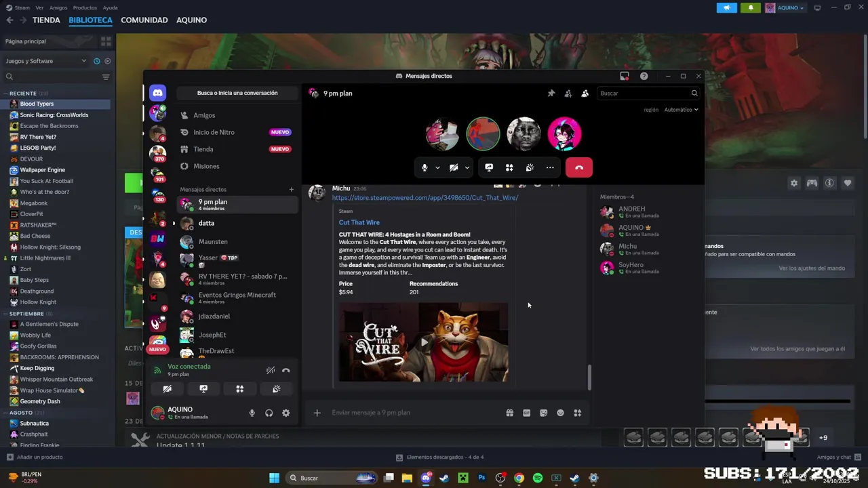Click the Discord Buscar search field
This screenshot has height=488, width=868.
pyautogui.click(x=648, y=94)
